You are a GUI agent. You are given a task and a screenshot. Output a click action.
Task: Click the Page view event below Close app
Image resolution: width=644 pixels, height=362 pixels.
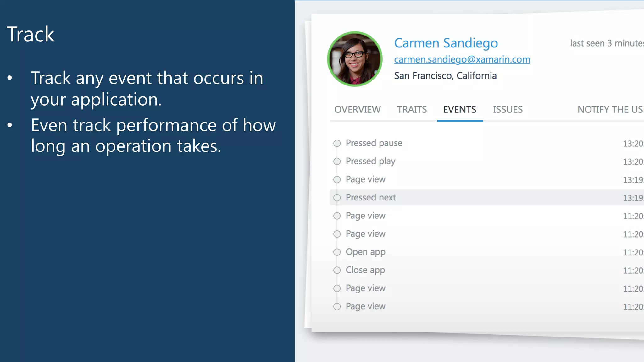click(x=487, y=288)
